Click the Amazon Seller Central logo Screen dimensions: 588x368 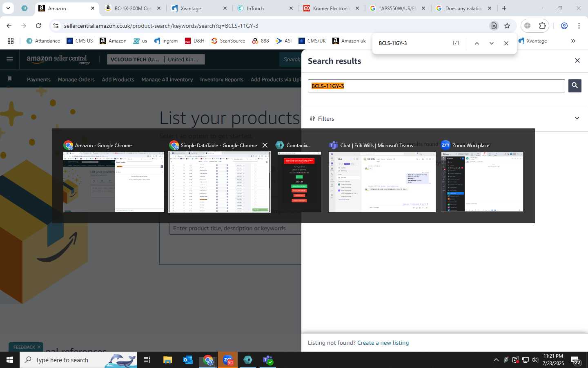click(x=58, y=60)
